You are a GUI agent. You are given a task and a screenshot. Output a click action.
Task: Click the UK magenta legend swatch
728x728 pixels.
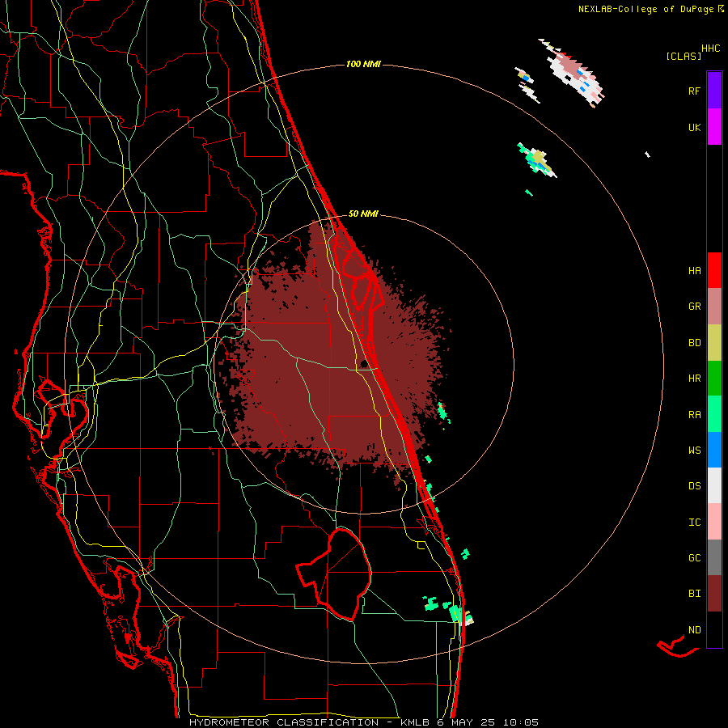[x=714, y=127]
